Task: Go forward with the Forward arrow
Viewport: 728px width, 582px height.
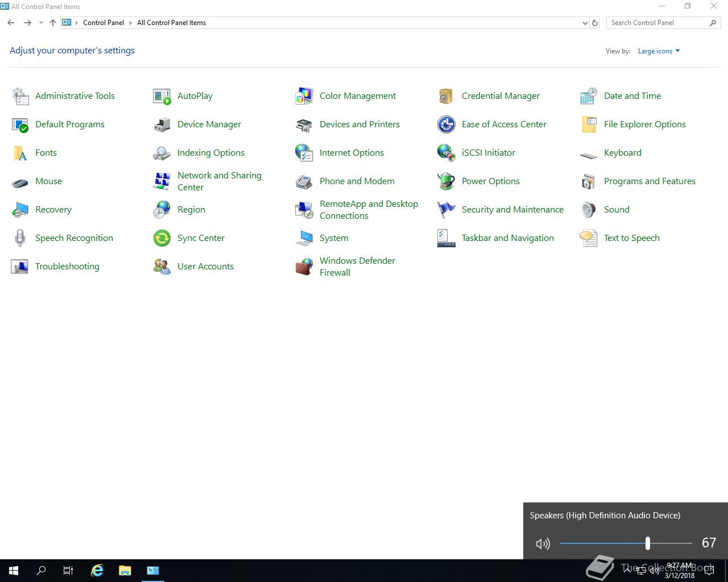Action: pos(27,23)
